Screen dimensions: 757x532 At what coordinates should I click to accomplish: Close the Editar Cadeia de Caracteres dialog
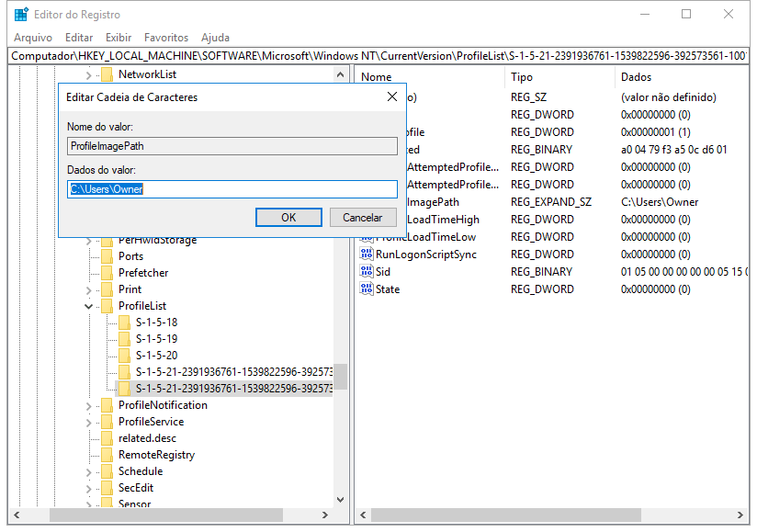(392, 96)
